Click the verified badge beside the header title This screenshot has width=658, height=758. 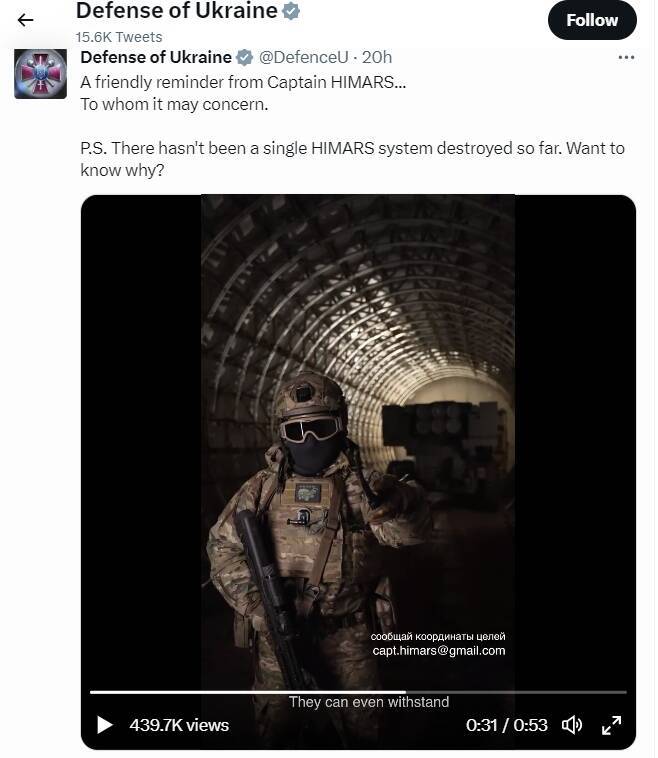tap(291, 11)
